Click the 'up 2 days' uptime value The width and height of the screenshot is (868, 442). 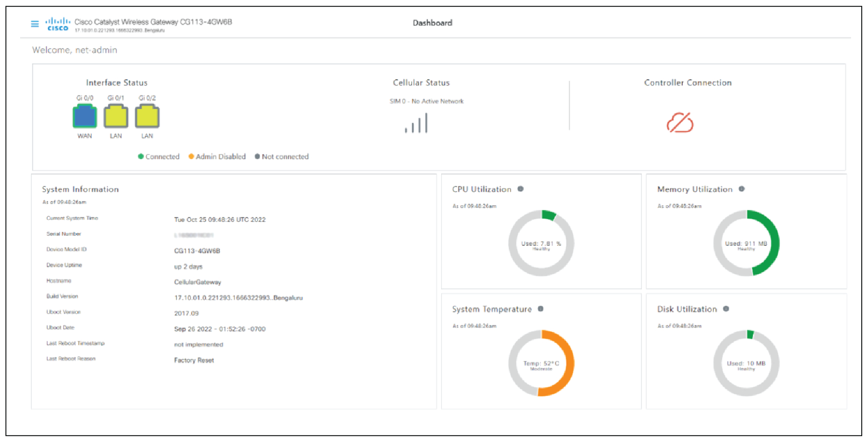click(188, 267)
